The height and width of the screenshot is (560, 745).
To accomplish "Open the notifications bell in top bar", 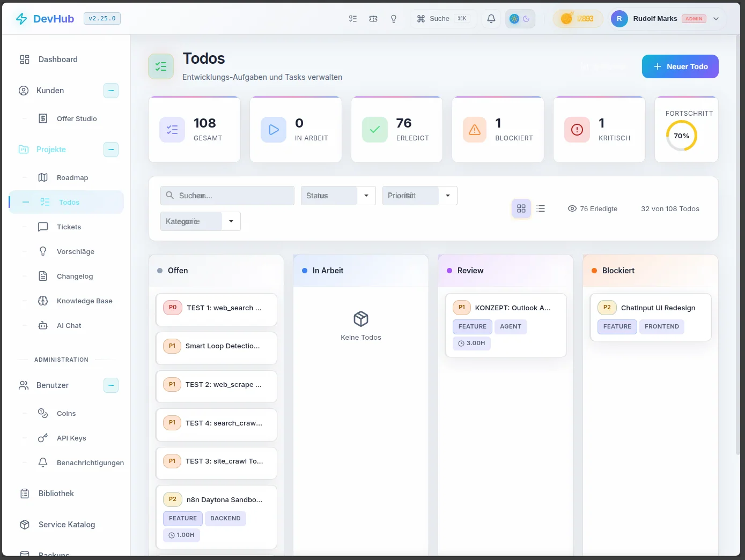I will (491, 19).
